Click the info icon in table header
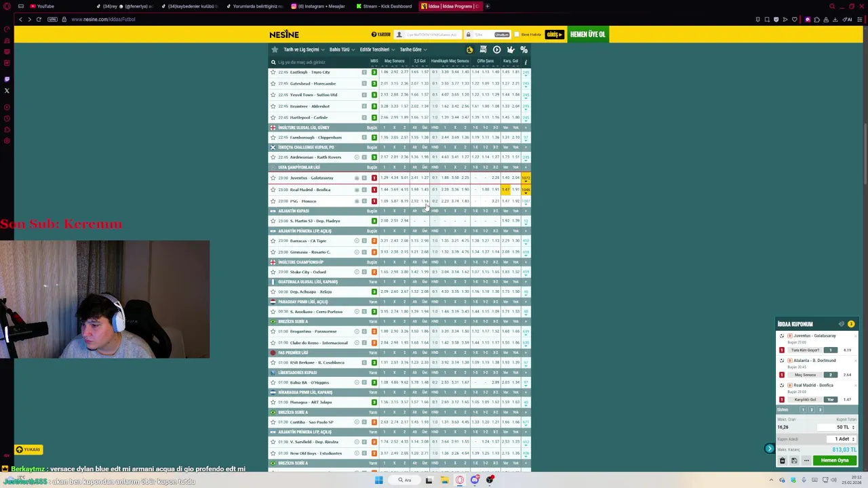This screenshot has height=488, width=868. (525, 62)
